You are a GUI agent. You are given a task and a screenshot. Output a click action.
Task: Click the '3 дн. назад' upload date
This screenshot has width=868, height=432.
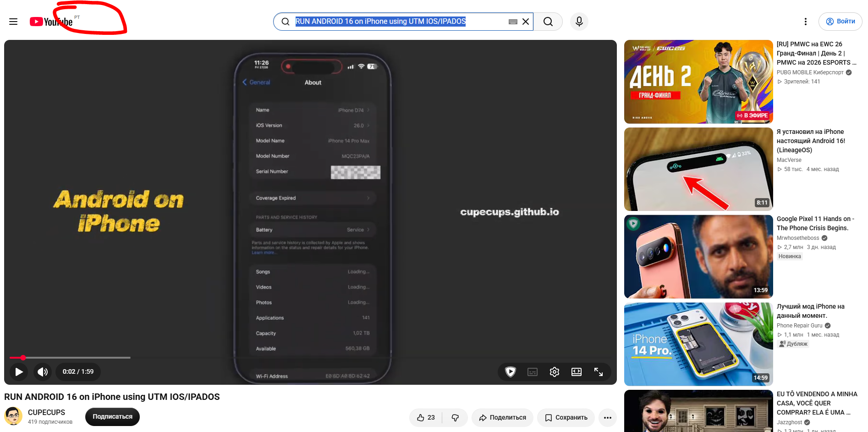pos(821,247)
